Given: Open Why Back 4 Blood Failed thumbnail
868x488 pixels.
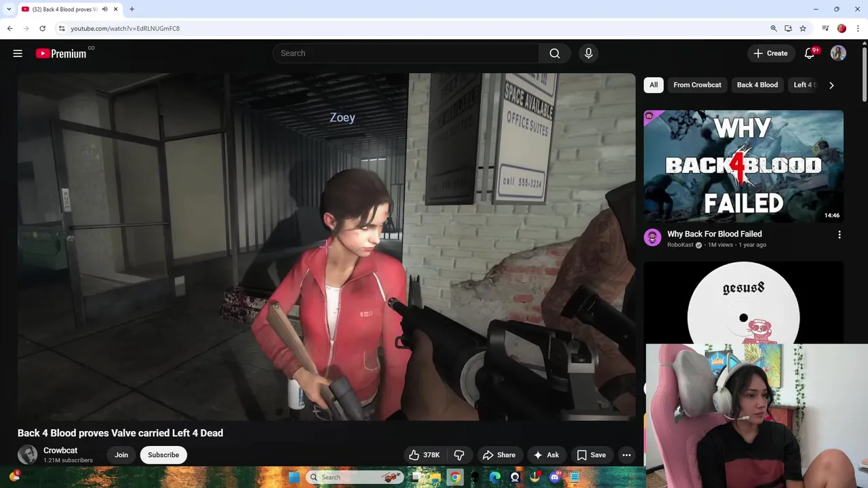Looking at the screenshot, I should pyautogui.click(x=743, y=167).
